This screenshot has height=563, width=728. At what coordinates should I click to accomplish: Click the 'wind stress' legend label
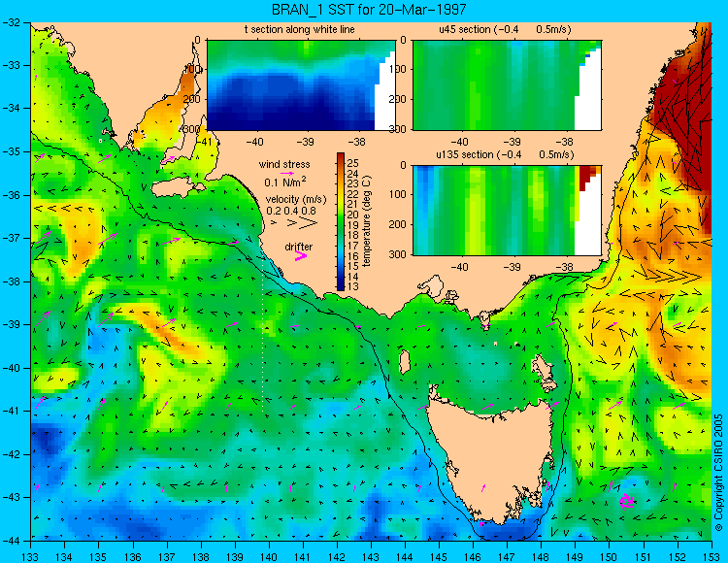[x=284, y=164]
